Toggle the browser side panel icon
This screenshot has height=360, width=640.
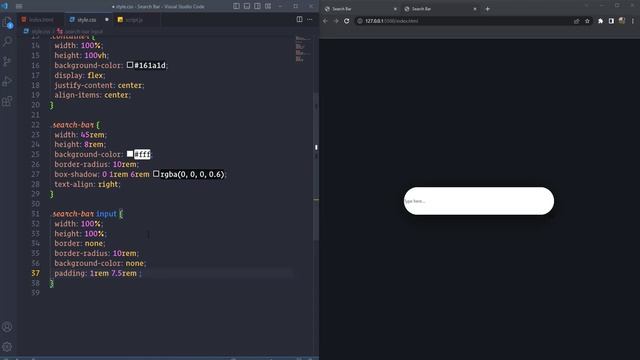point(611,21)
